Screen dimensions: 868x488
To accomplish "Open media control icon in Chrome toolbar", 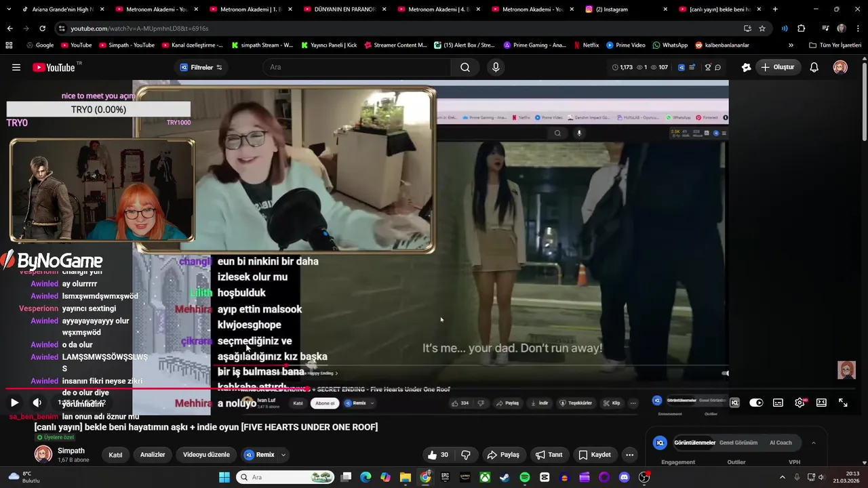I will pyautogui.click(x=825, y=28).
